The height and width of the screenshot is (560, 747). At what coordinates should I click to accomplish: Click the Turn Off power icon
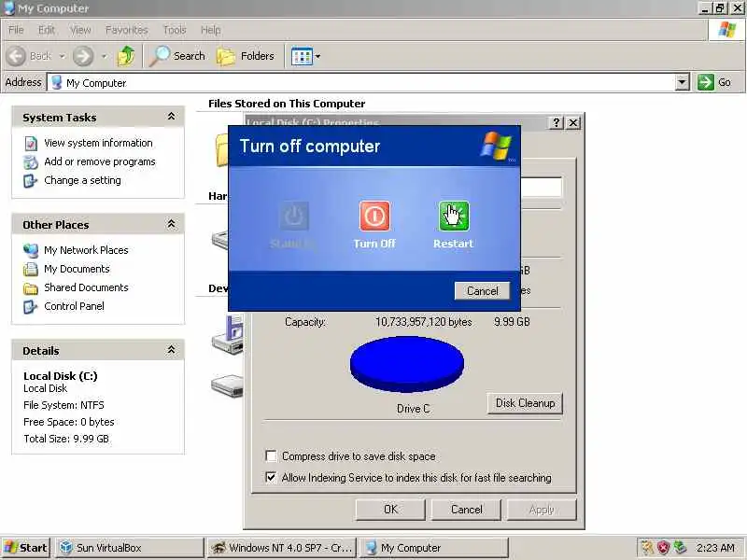[x=374, y=216]
